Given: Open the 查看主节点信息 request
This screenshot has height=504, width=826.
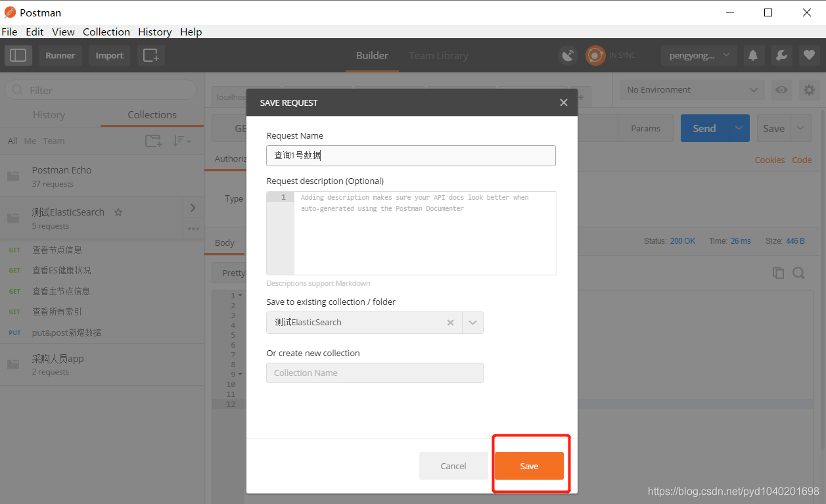Looking at the screenshot, I should tap(102, 291).
